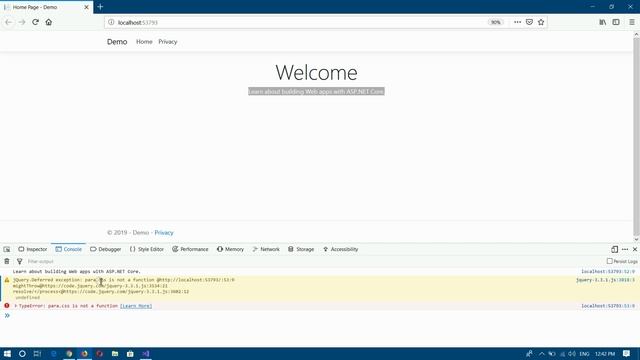Expand the TypeError message arrow
The height and width of the screenshot is (360, 640).
coord(16,306)
